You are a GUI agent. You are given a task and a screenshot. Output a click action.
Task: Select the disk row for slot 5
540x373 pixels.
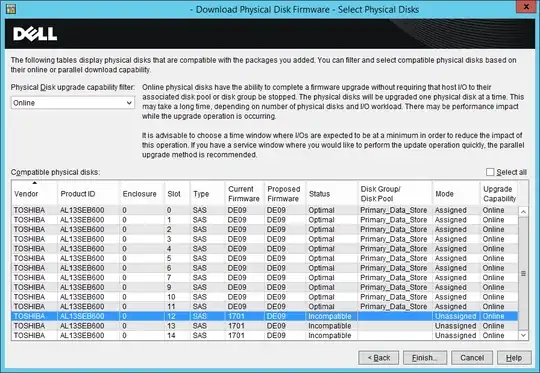pyautogui.click(x=265, y=258)
